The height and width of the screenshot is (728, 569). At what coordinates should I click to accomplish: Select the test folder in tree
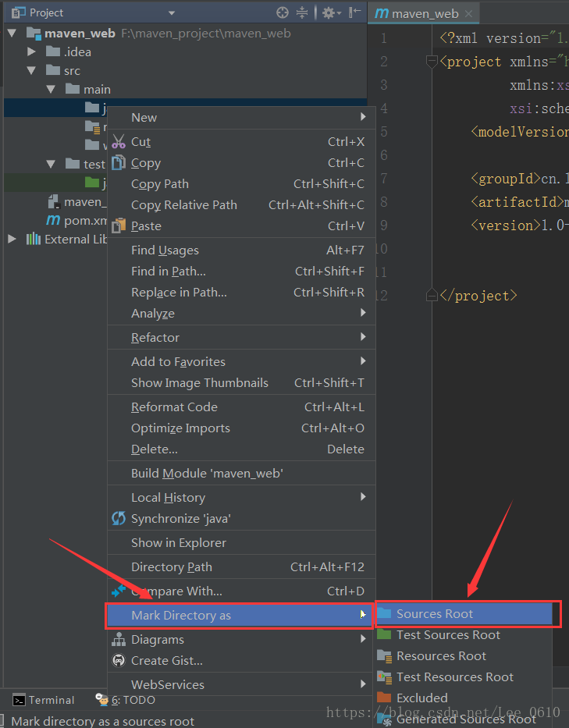point(85,165)
